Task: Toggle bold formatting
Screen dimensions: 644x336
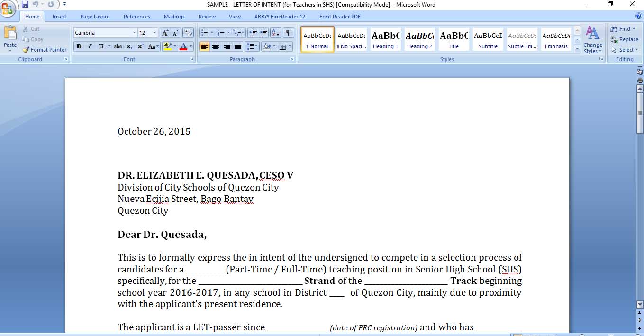Action: [79, 46]
